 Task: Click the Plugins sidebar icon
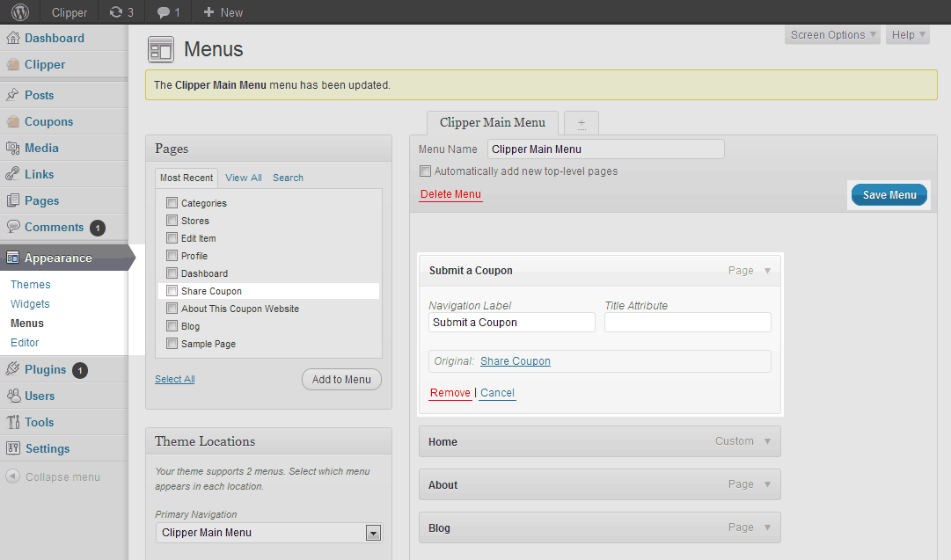(x=13, y=369)
